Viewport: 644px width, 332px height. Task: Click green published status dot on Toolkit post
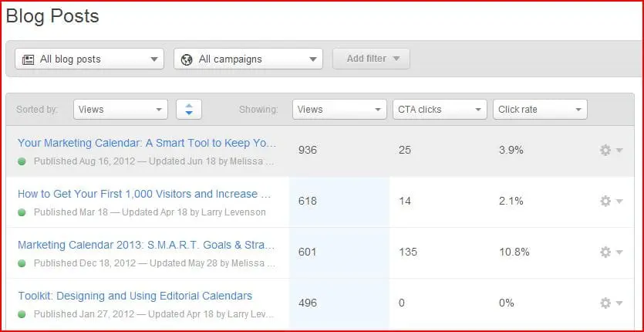point(22,314)
